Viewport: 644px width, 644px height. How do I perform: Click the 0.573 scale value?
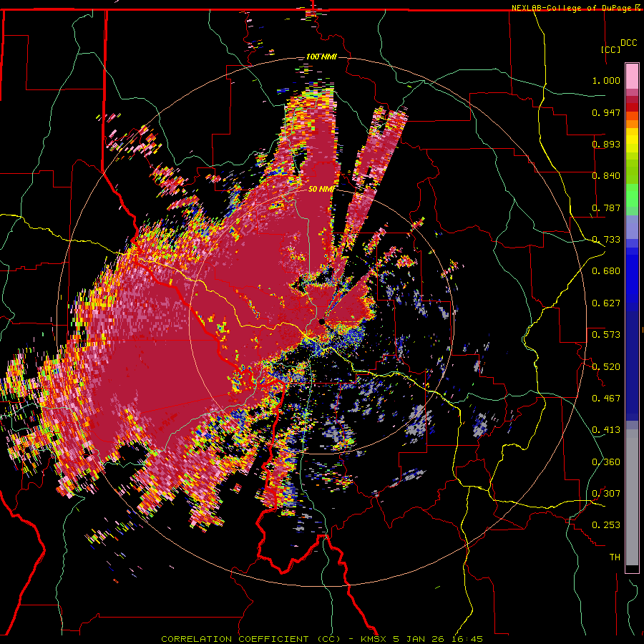[x=606, y=335]
